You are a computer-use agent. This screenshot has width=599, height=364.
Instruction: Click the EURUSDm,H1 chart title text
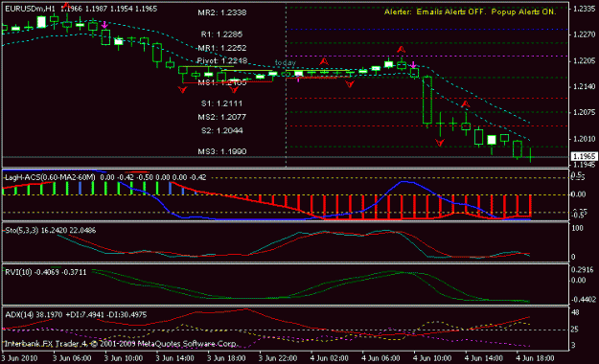click(30, 9)
